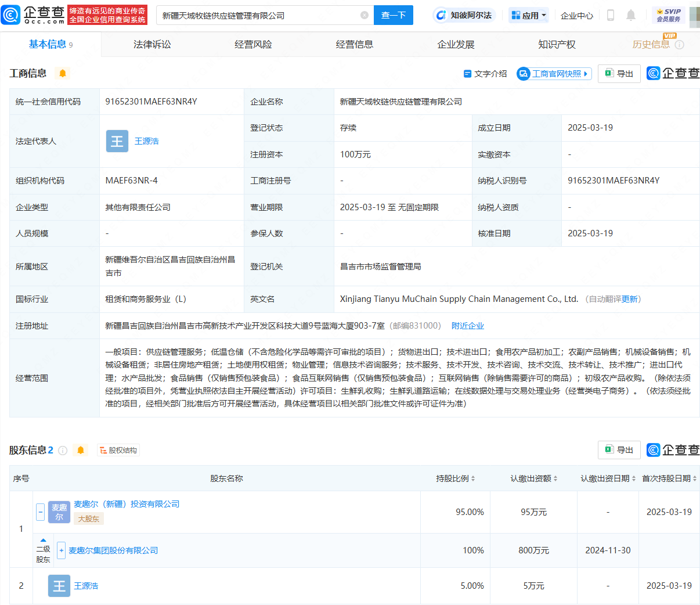Click the 查一下 search button
This screenshot has width=700, height=605.
click(x=394, y=15)
